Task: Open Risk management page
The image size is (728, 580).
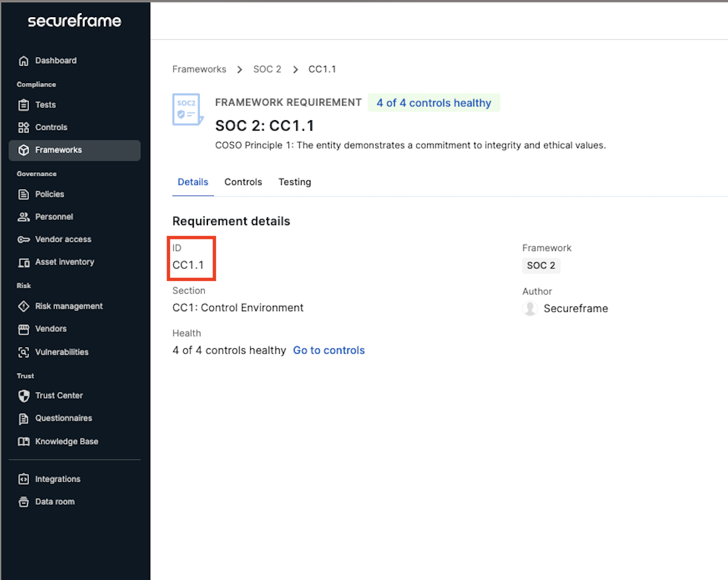Action: (x=69, y=307)
